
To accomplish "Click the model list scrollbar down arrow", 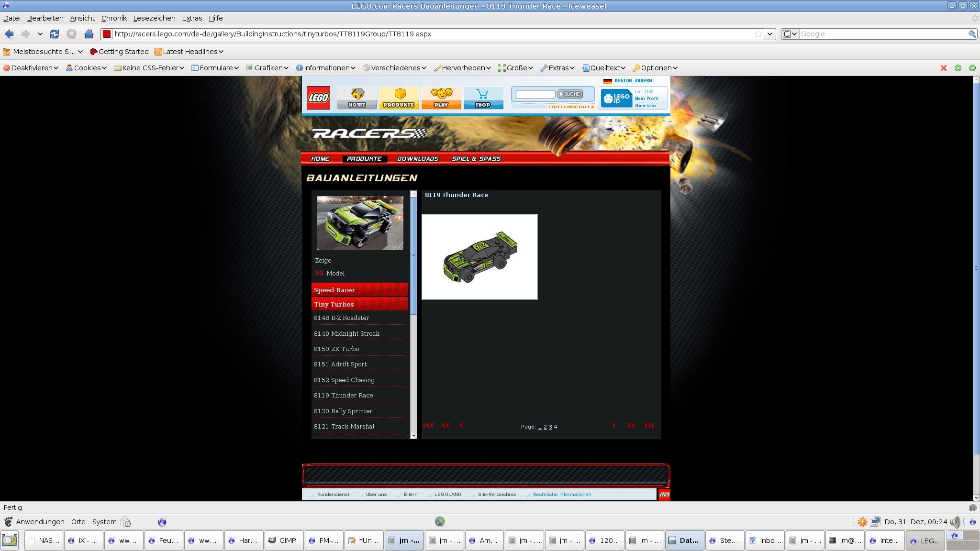I will tap(413, 435).
